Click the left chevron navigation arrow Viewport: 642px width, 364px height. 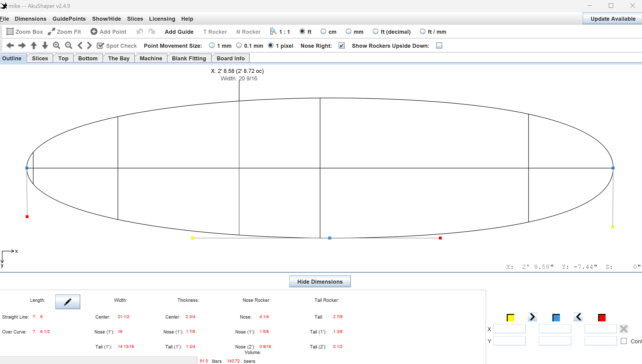80,45
